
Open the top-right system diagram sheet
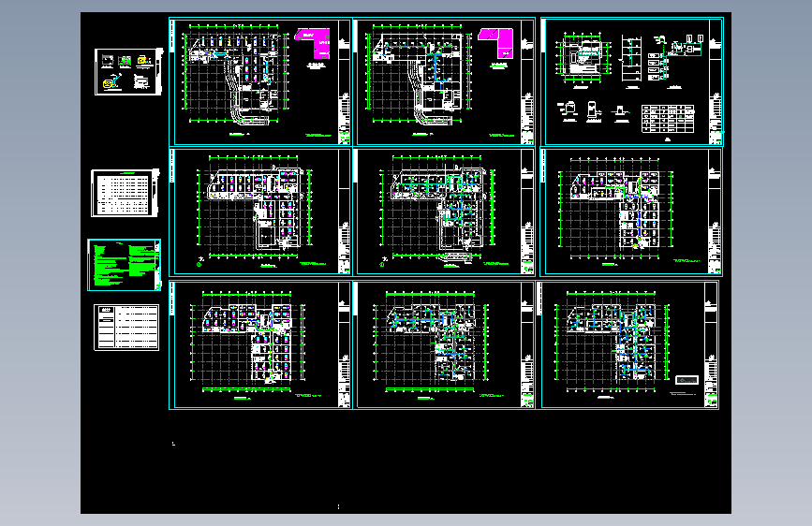tap(632, 82)
